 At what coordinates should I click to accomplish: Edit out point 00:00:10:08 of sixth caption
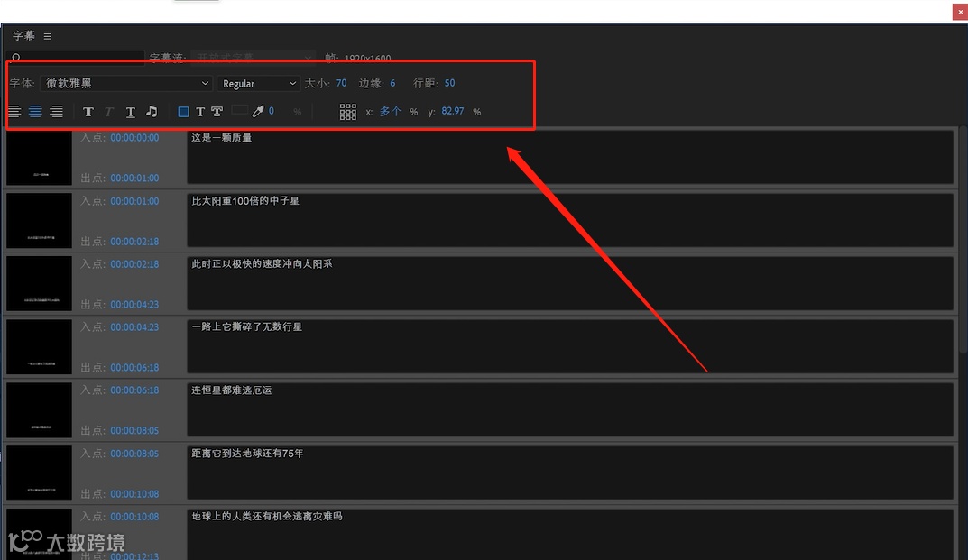[134, 494]
